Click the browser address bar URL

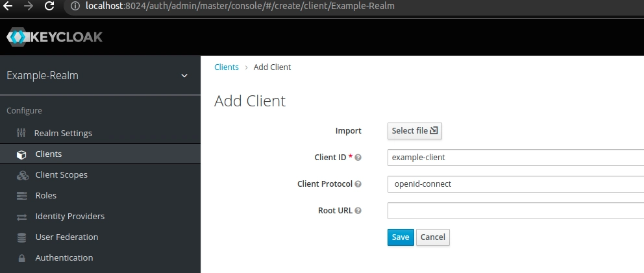point(240,6)
